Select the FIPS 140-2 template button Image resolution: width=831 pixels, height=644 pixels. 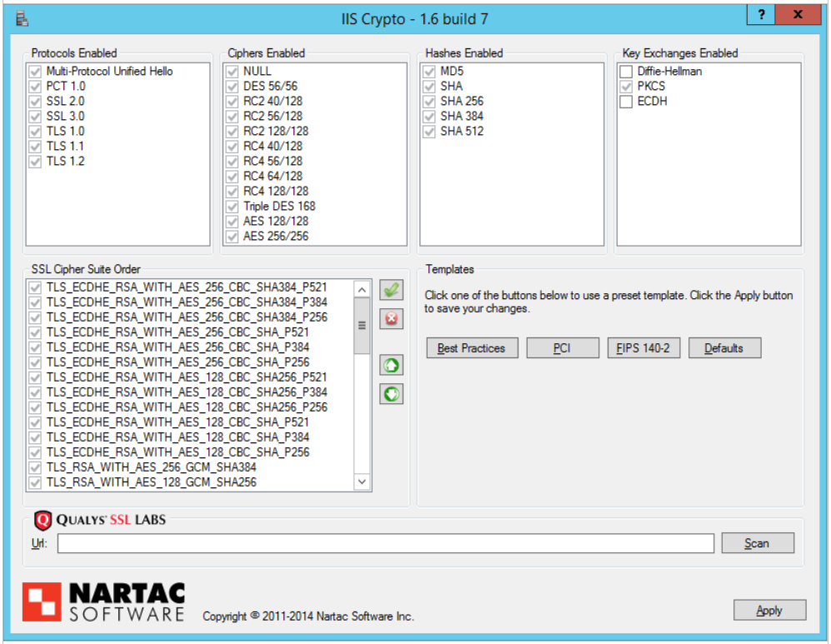click(x=643, y=348)
